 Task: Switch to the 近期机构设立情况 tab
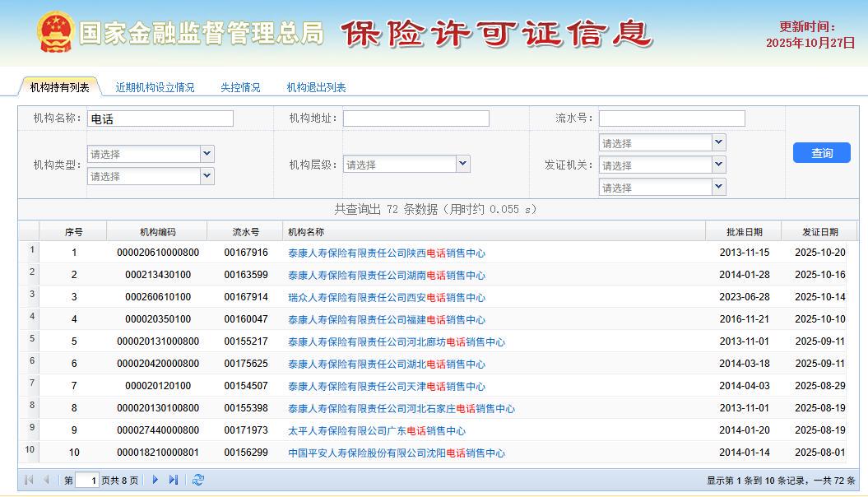tap(155, 87)
